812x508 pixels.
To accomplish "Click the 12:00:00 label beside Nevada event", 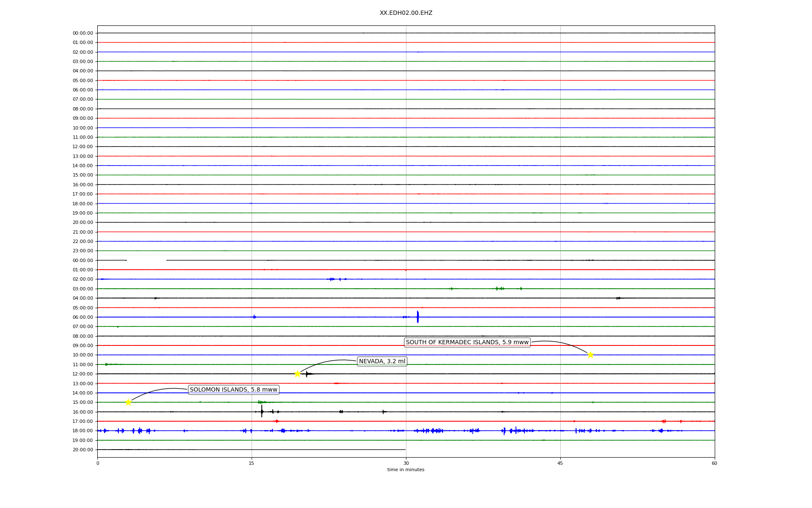I will 83,374.
